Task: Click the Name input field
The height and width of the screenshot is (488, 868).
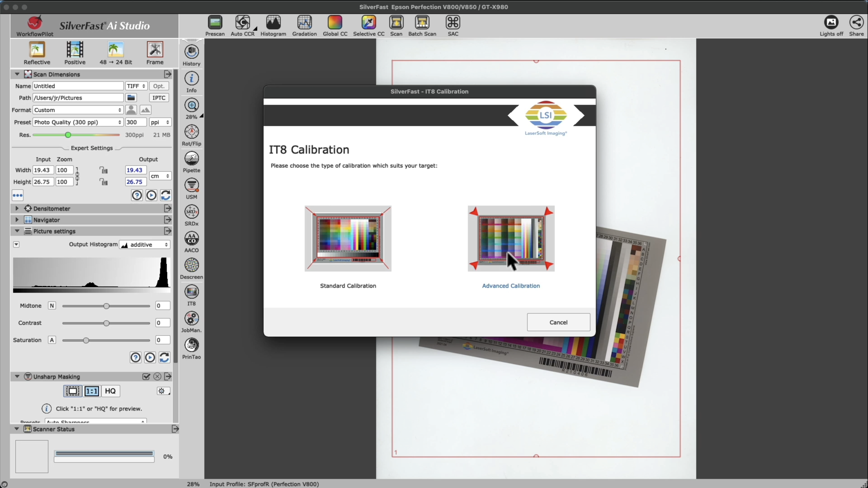Action: [x=78, y=86]
